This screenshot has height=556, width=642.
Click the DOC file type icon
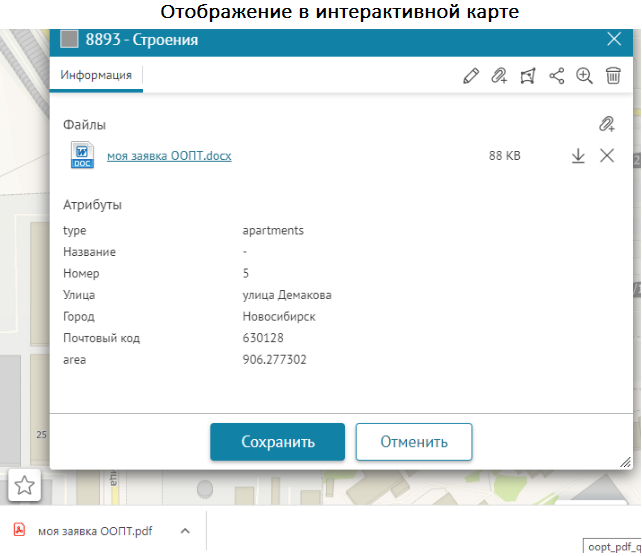[x=82, y=156]
